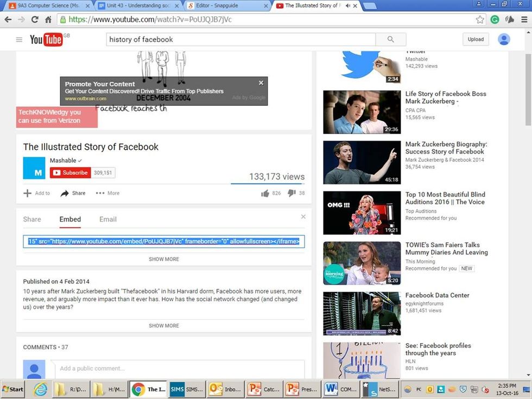
Task: Click the Share arrow button
Action: [73, 193]
